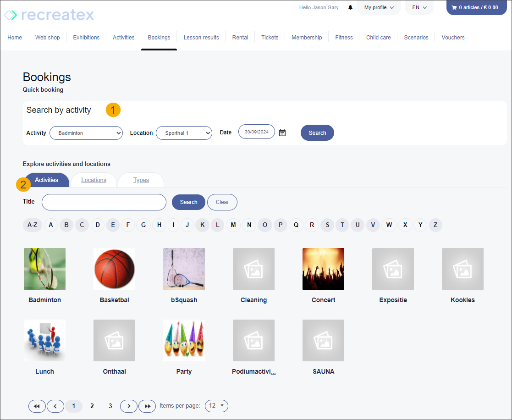
Task: Open the shopping cart with 0 articles
Action: click(x=475, y=8)
